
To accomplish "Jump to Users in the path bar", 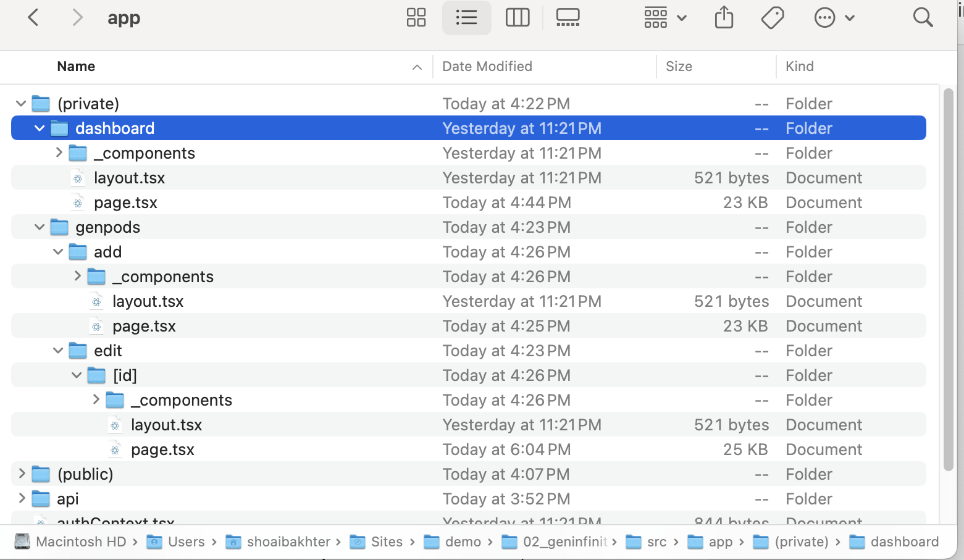I will click(185, 541).
